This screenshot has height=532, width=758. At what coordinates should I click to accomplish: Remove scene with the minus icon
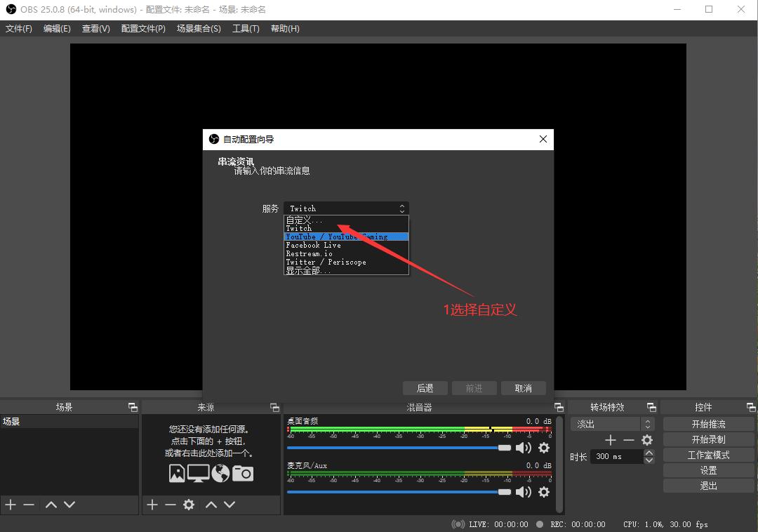click(29, 505)
